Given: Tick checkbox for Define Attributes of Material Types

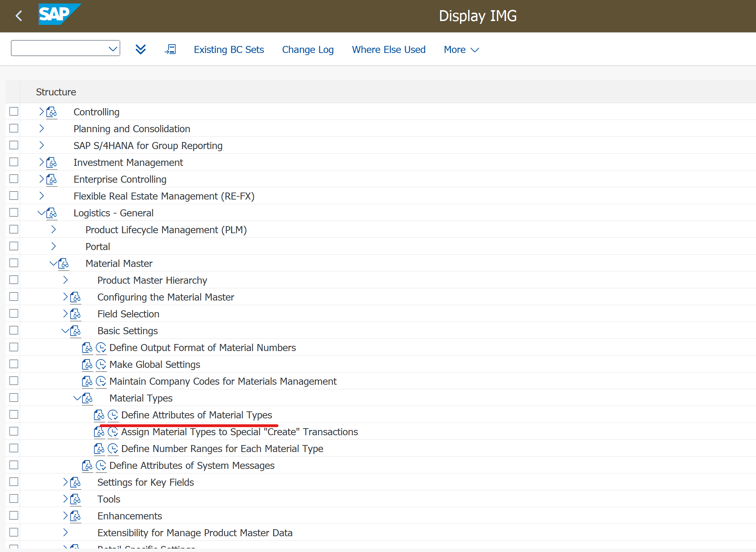Looking at the screenshot, I should (x=14, y=415).
